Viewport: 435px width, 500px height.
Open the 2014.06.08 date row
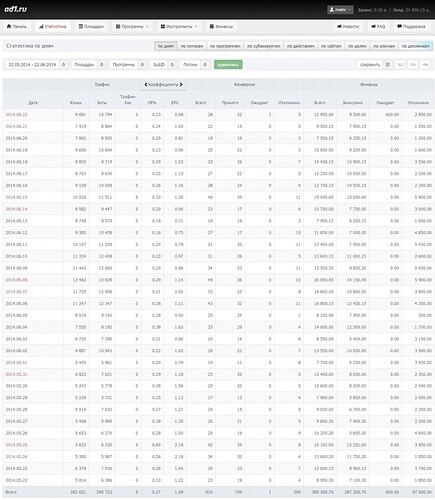point(16,280)
